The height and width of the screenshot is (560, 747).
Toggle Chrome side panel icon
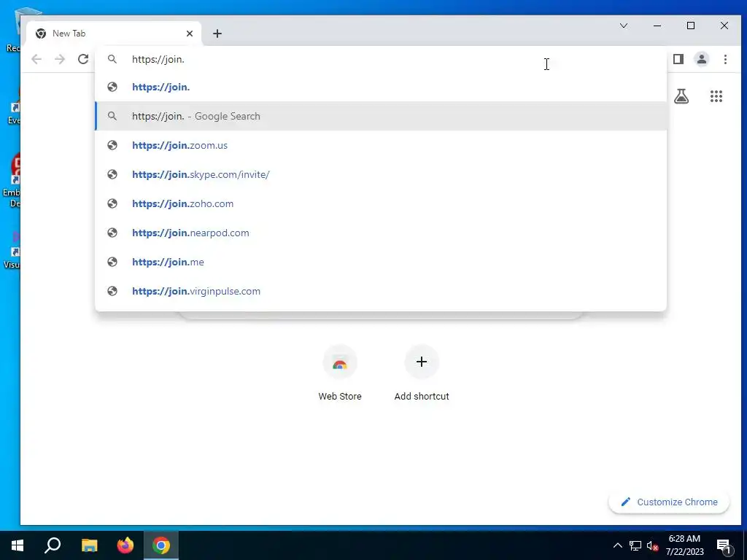[x=678, y=59]
